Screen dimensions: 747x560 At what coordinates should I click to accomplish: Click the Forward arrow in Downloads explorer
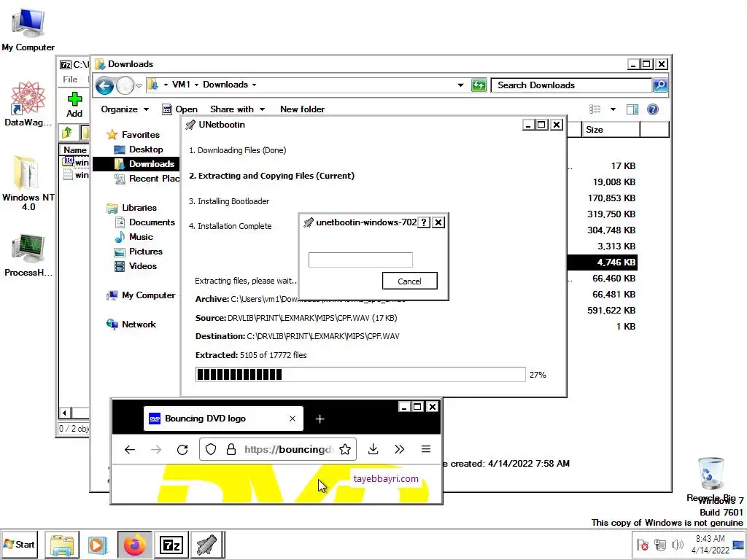click(125, 86)
